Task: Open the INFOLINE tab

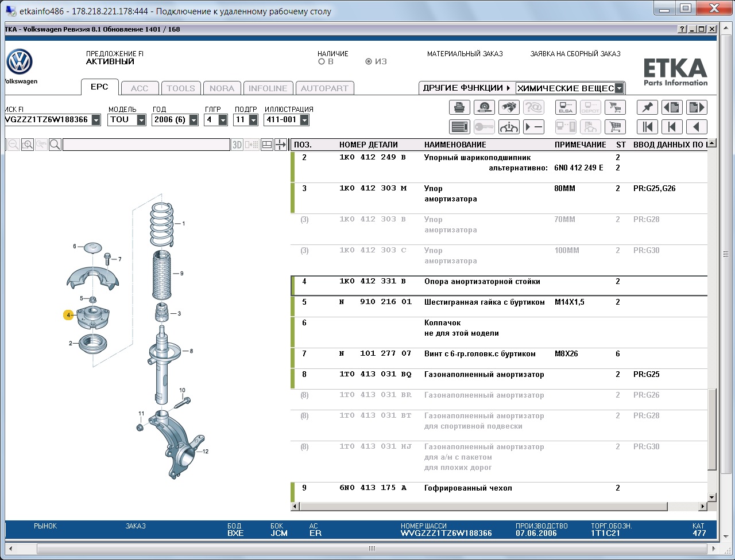Action: (268, 88)
